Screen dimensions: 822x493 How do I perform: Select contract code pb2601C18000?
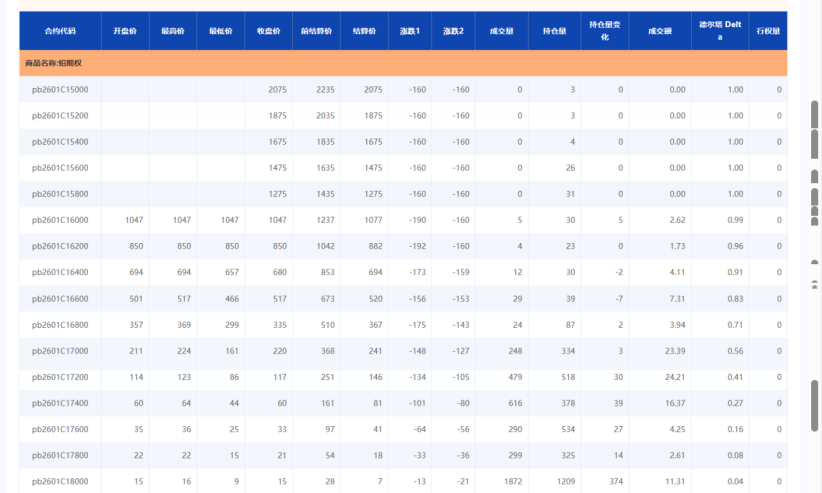pyautogui.click(x=60, y=481)
